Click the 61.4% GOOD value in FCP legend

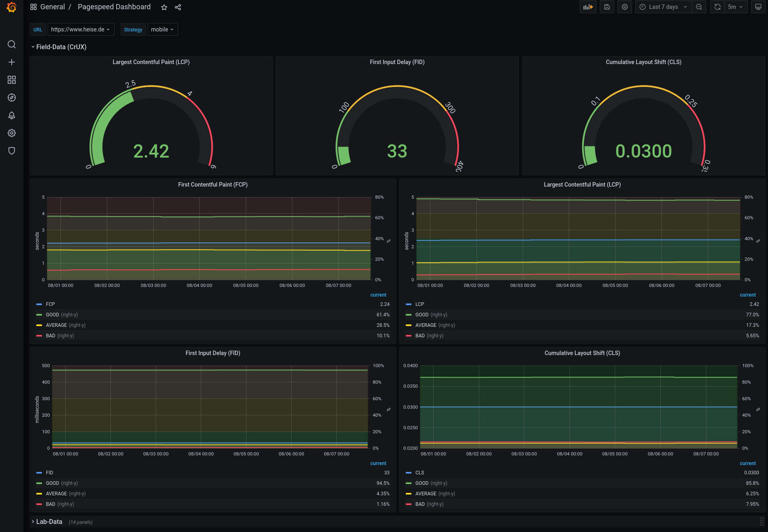(x=383, y=315)
